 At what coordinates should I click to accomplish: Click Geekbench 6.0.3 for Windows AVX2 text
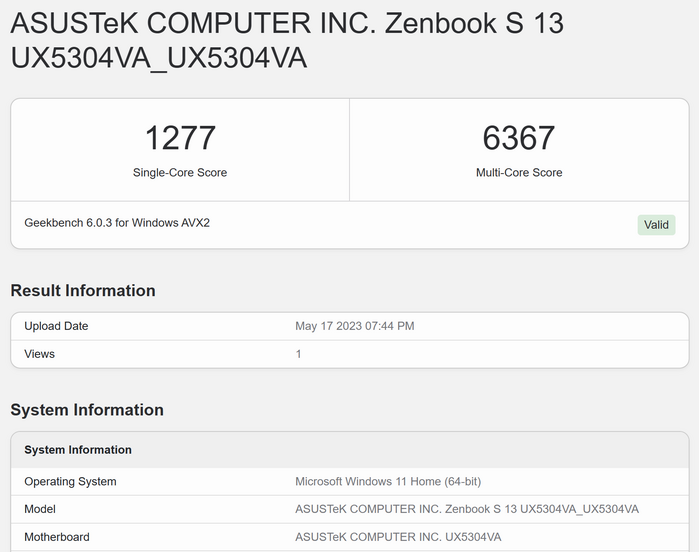click(x=117, y=222)
